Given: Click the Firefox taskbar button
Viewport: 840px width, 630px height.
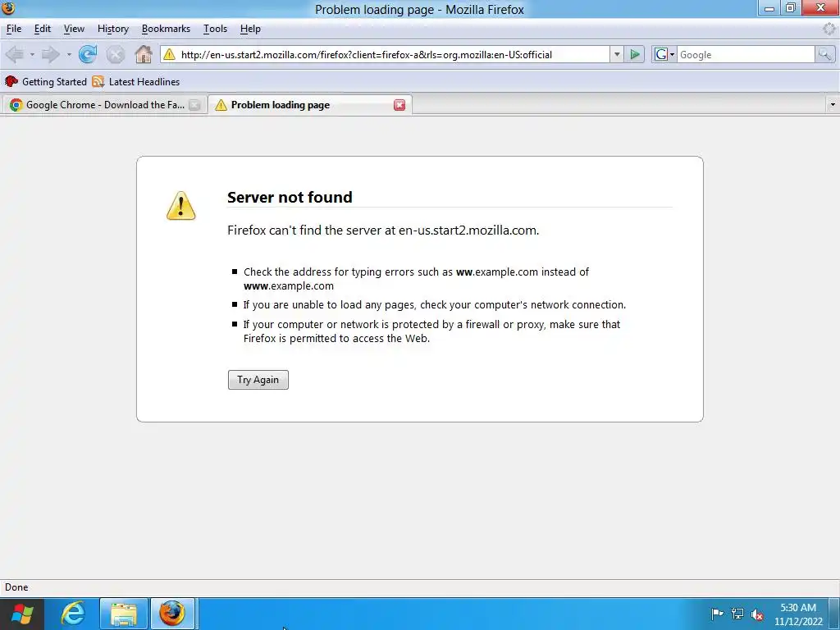Looking at the screenshot, I should coord(172,614).
